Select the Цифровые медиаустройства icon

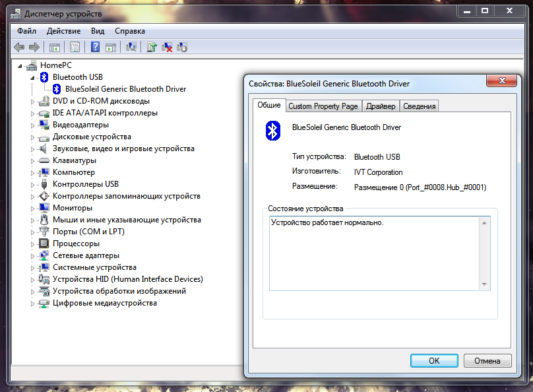point(44,303)
